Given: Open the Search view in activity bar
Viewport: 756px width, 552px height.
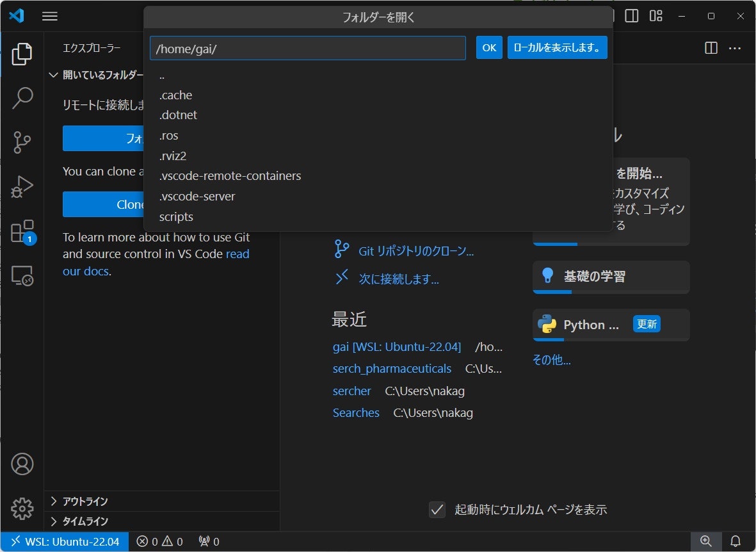Looking at the screenshot, I should (22, 98).
